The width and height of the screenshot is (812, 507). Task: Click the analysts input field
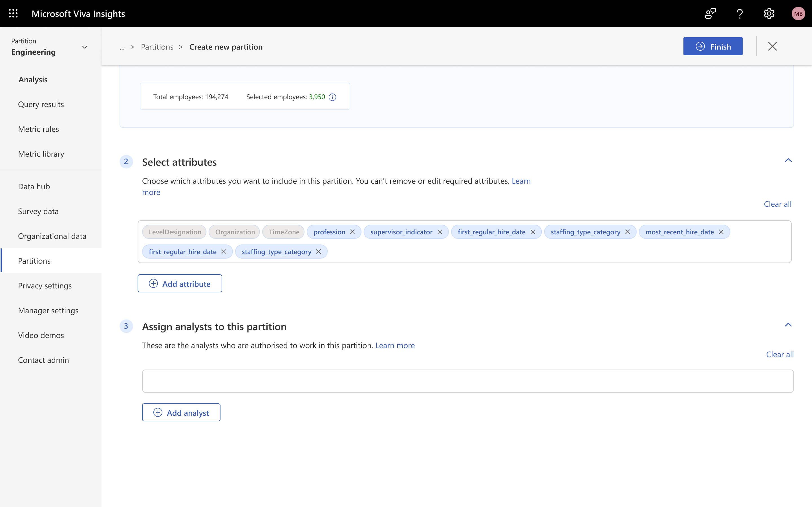tap(468, 381)
